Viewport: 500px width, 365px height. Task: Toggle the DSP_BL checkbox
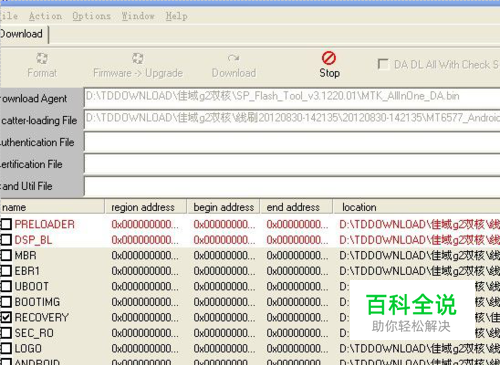(x=6, y=240)
